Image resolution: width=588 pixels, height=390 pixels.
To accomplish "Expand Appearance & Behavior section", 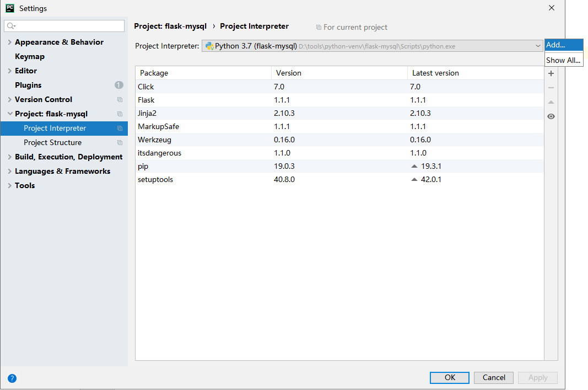I will 9,42.
